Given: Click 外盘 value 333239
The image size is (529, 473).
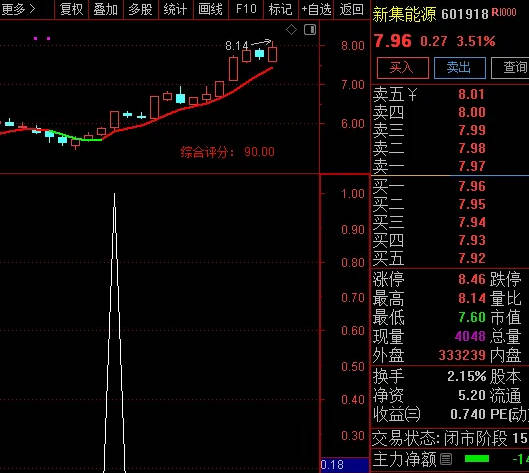Looking at the screenshot, I should point(462,355).
